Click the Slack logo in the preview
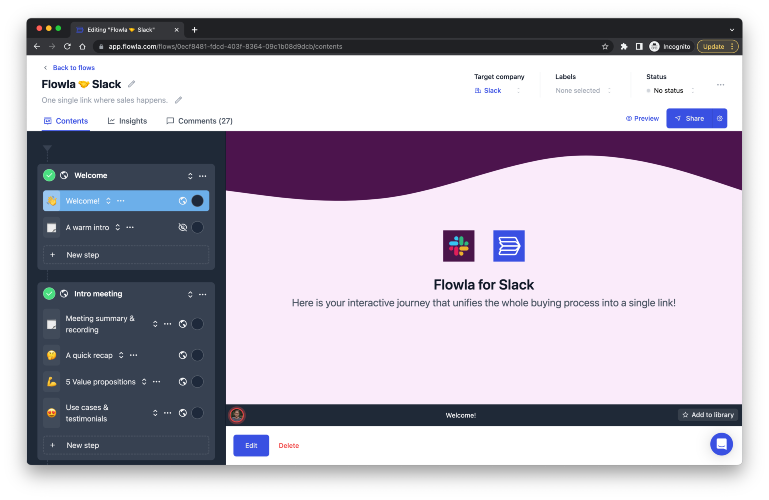The image size is (769, 500). click(459, 246)
